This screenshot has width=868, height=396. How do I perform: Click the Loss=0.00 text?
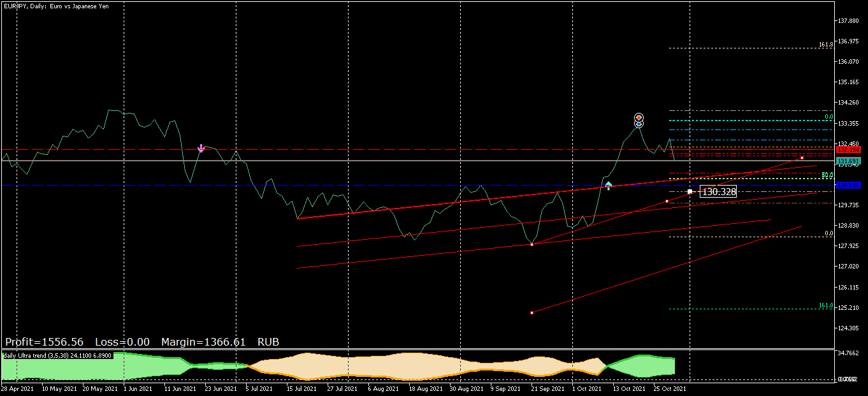point(122,342)
